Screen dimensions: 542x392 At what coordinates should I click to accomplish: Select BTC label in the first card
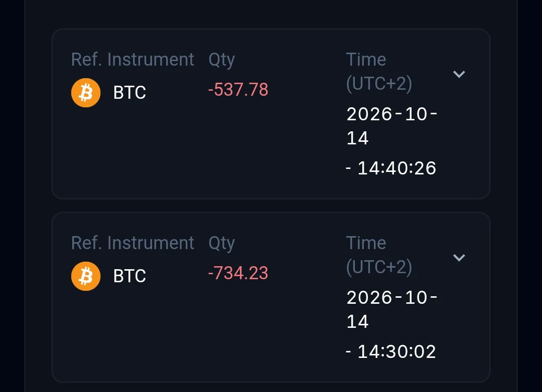(x=129, y=93)
